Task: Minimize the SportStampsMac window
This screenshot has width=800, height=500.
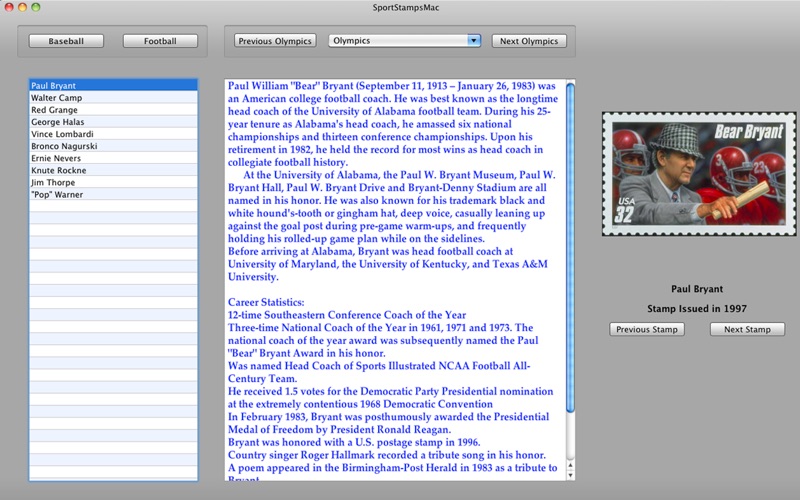Action: click(22, 7)
